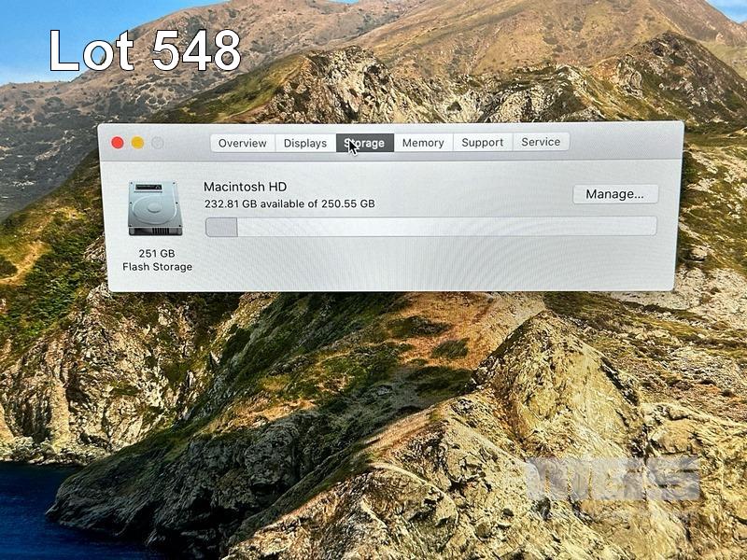Click the Manage... button

point(614,194)
